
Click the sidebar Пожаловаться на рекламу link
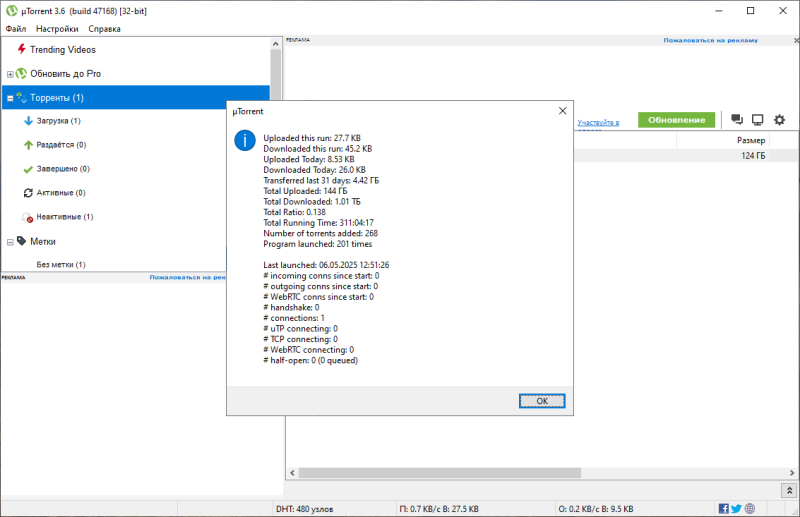point(187,277)
